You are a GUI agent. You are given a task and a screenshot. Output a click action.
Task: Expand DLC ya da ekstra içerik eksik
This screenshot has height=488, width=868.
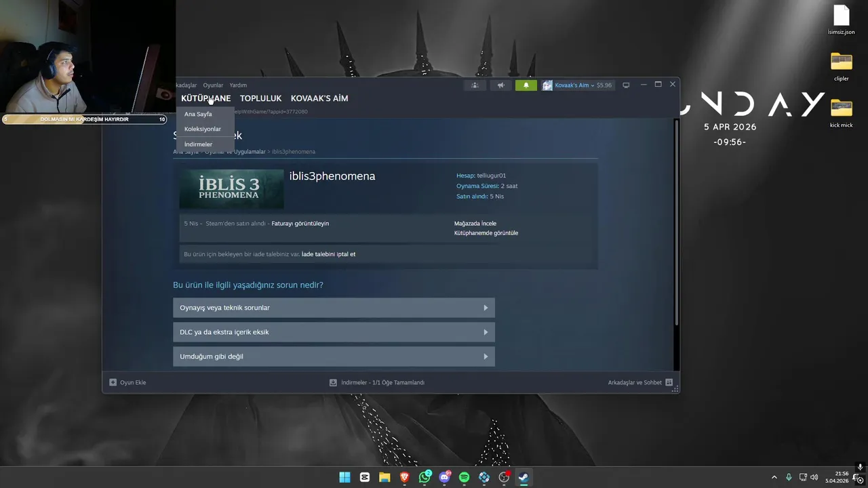[334, 332]
